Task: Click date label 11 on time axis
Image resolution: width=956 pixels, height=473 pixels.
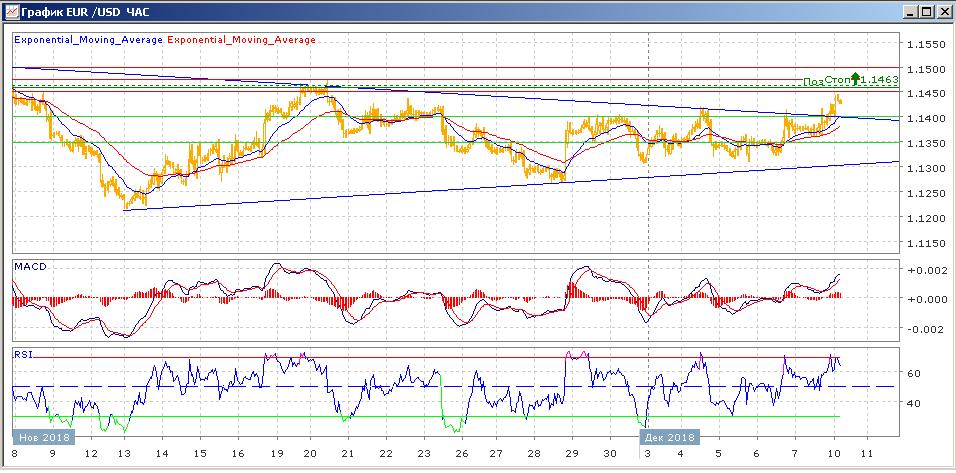Action: [866, 454]
